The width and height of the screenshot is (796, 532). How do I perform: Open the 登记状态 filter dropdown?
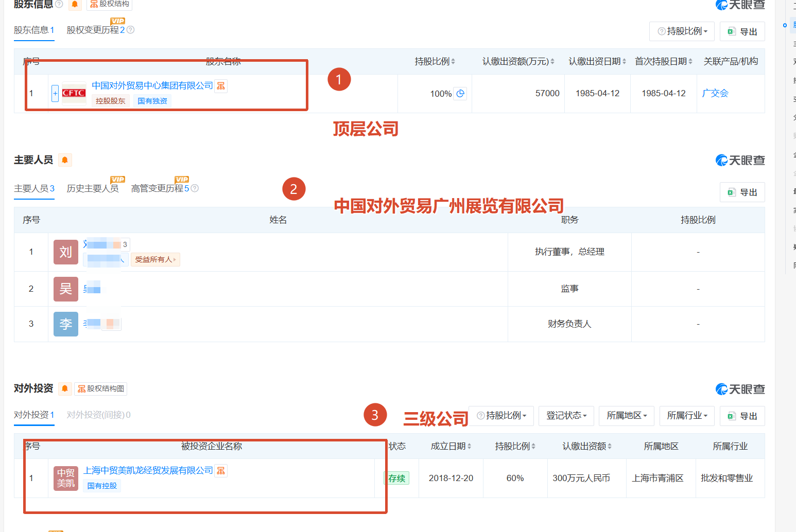point(566,416)
